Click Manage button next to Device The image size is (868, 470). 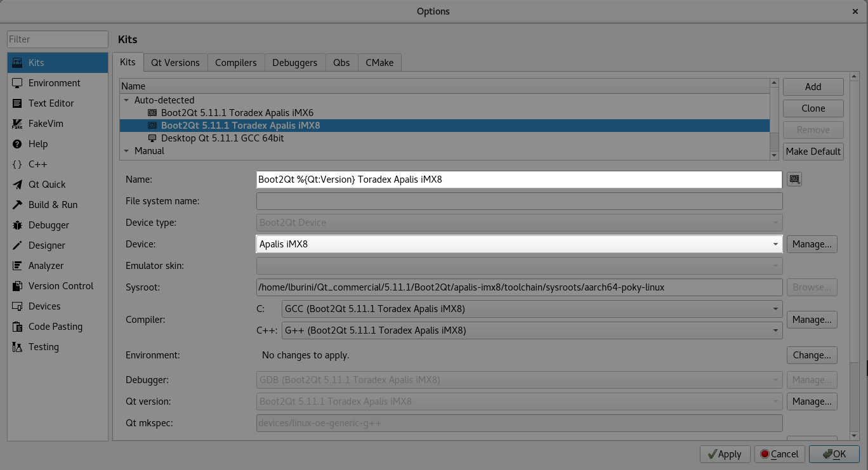812,244
